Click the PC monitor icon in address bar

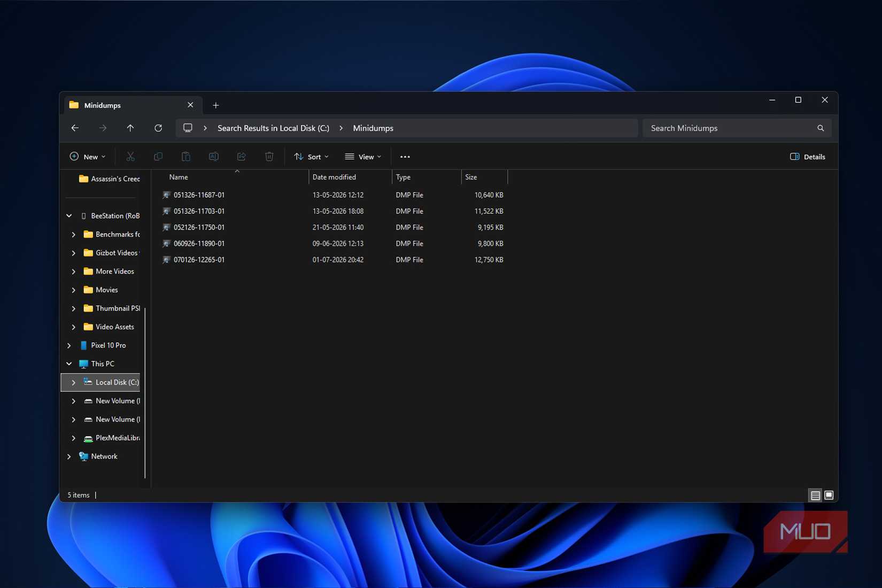188,128
